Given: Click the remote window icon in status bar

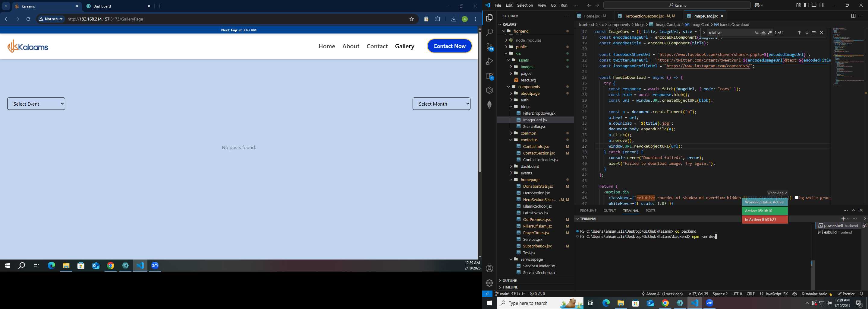Looking at the screenshot, I should [x=488, y=294].
